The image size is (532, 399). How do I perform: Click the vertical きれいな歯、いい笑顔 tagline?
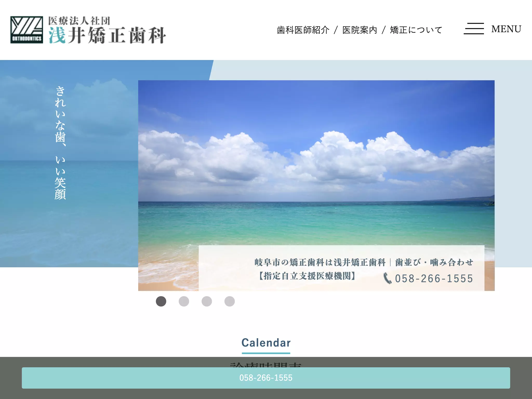tap(60, 143)
